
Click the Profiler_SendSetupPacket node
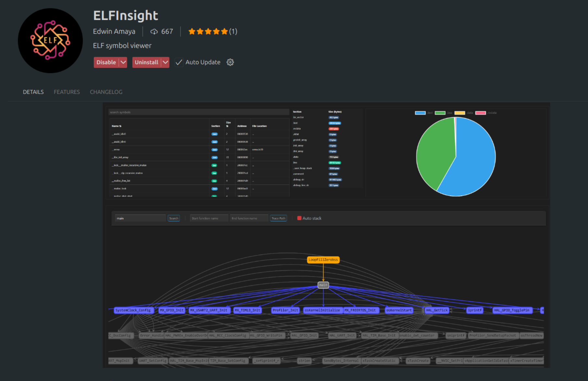[492, 336]
